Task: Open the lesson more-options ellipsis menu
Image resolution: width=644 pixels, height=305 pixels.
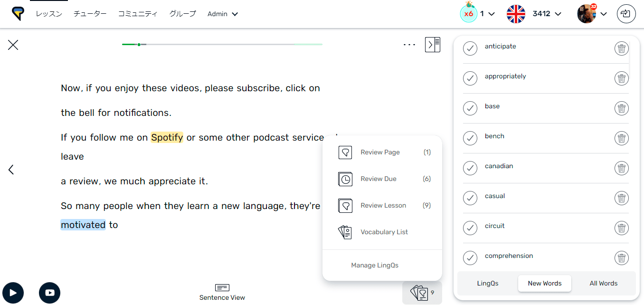Action: tap(409, 44)
